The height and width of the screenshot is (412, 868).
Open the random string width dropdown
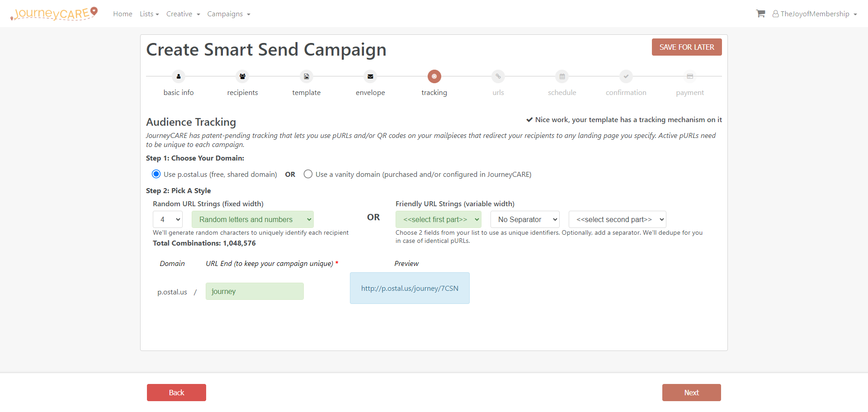pos(168,219)
